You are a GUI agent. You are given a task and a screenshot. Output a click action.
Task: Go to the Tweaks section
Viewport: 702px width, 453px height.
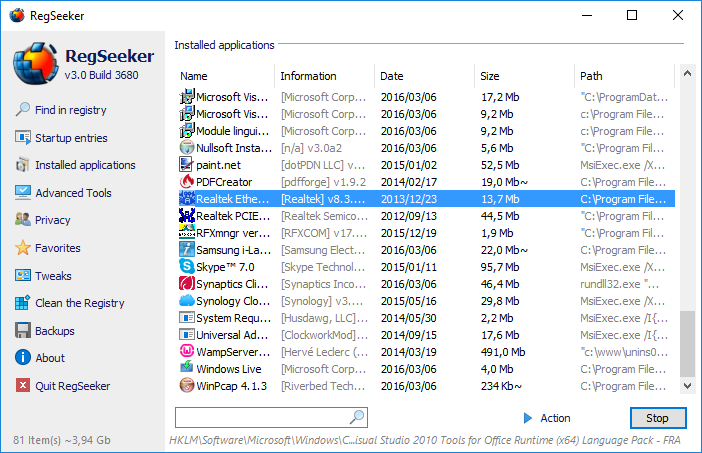tap(53, 276)
